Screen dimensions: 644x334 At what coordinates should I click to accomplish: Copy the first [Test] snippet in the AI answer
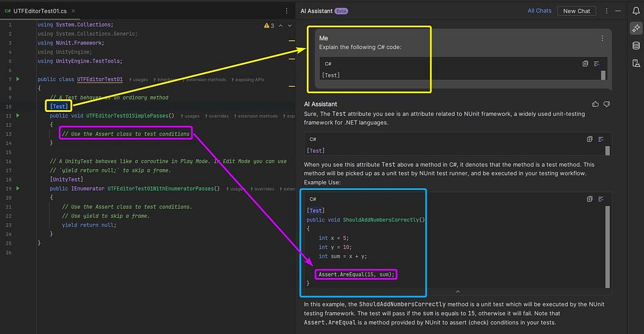click(589, 139)
